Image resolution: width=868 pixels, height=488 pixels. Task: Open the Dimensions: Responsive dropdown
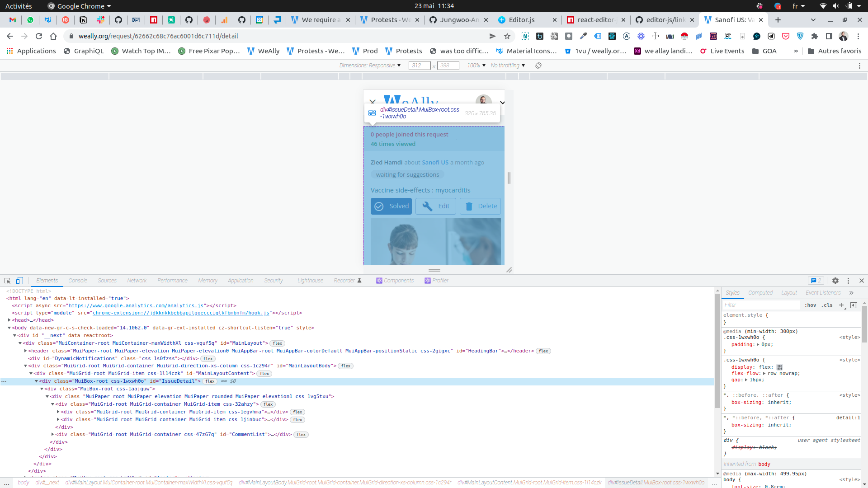[370, 66]
